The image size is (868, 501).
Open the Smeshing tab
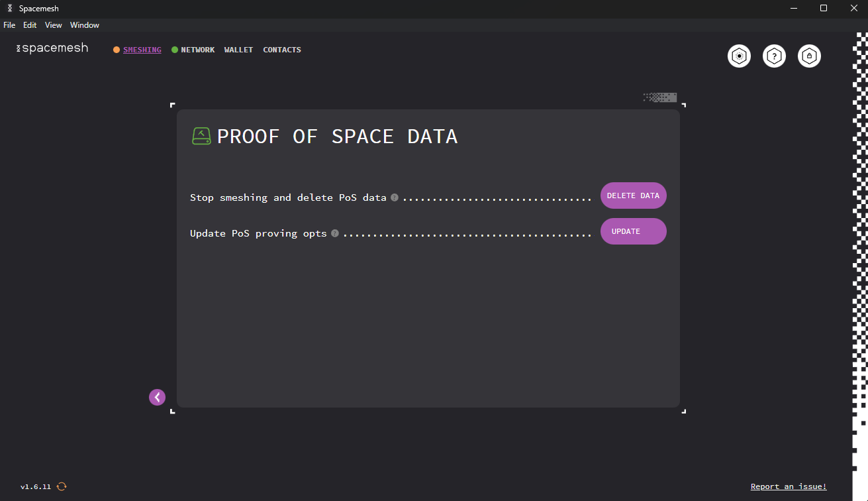coord(142,50)
